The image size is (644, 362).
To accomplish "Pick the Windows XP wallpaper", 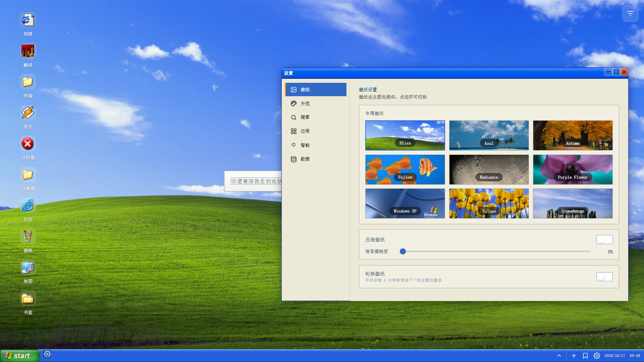I will 405,203.
